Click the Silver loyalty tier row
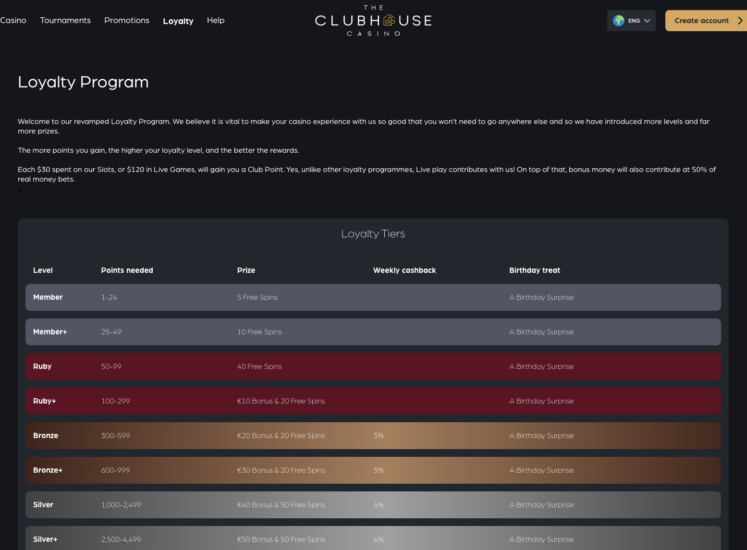This screenshot has height=550, width=747. pos(373,505)
